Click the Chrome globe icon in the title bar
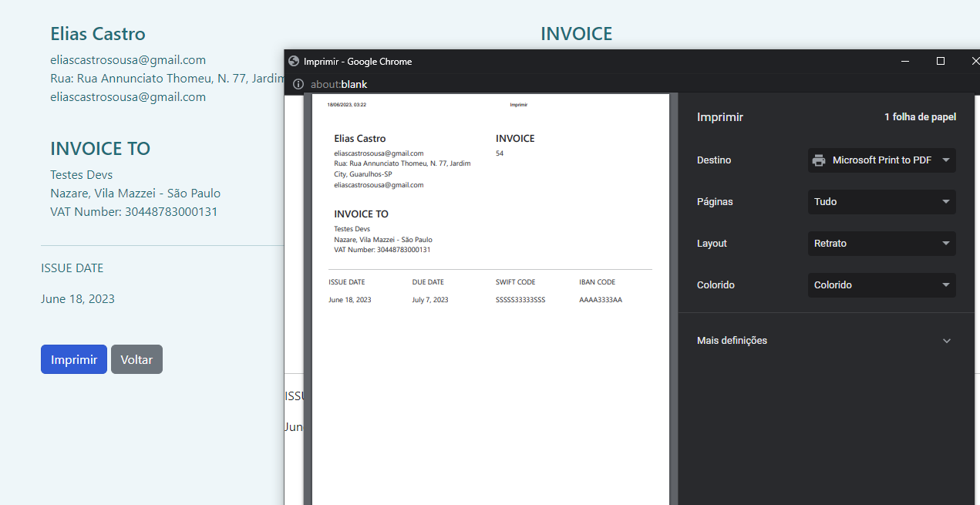Image resolution: width=980 pixels, height=505 pixels. click(293, 61)
